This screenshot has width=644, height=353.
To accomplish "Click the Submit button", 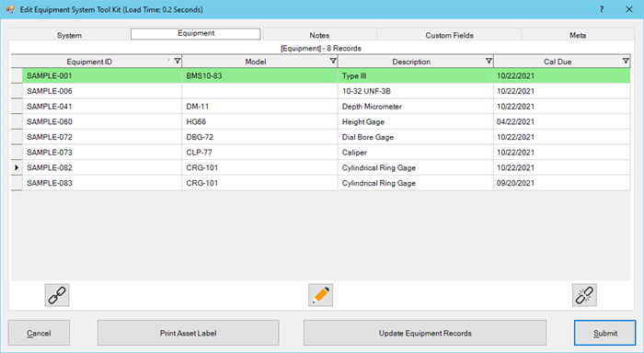I will [x=605, y=333].
